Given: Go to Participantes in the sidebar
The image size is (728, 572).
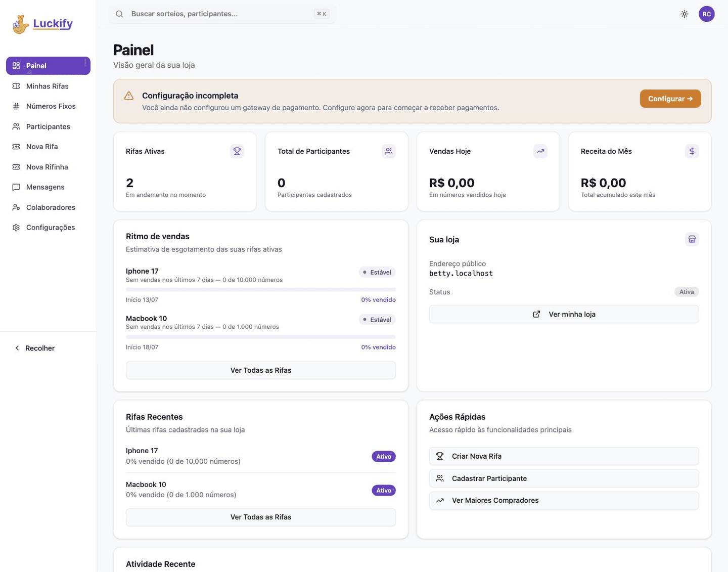Looking at the screenshot, I should coord(48,126).
